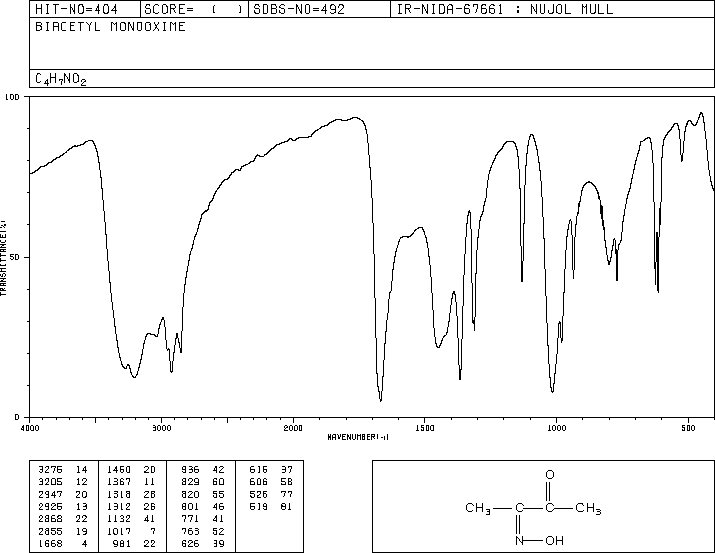Click the IR-NIDA-67661 : NUJOL MULL label
715x553 pixels.
click(505, 9)
